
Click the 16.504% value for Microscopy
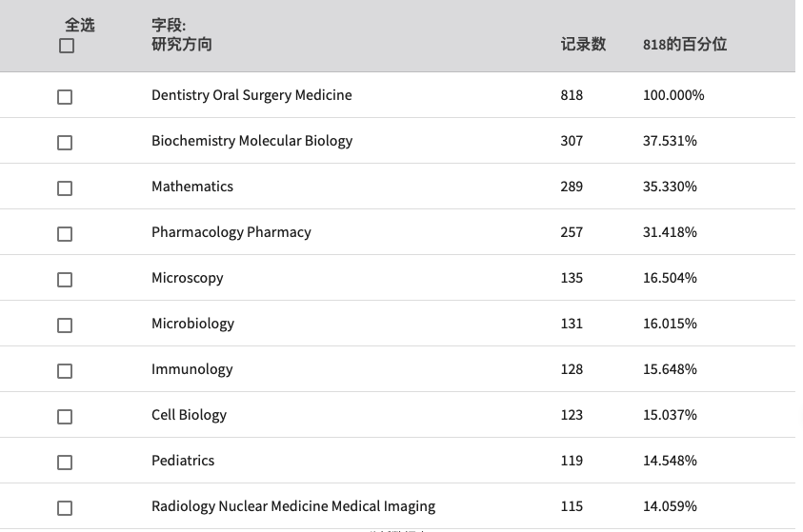tap(670, 278)
